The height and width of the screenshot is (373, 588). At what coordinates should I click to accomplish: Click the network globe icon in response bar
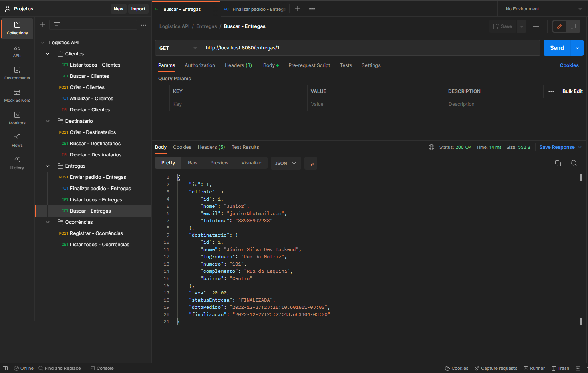(x=431, y=147)
